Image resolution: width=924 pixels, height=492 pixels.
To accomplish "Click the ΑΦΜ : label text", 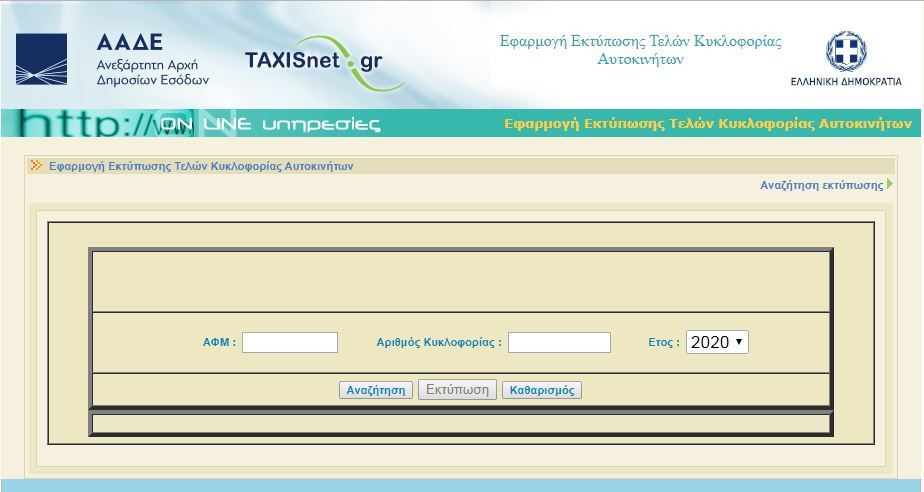I will point(219,342).
